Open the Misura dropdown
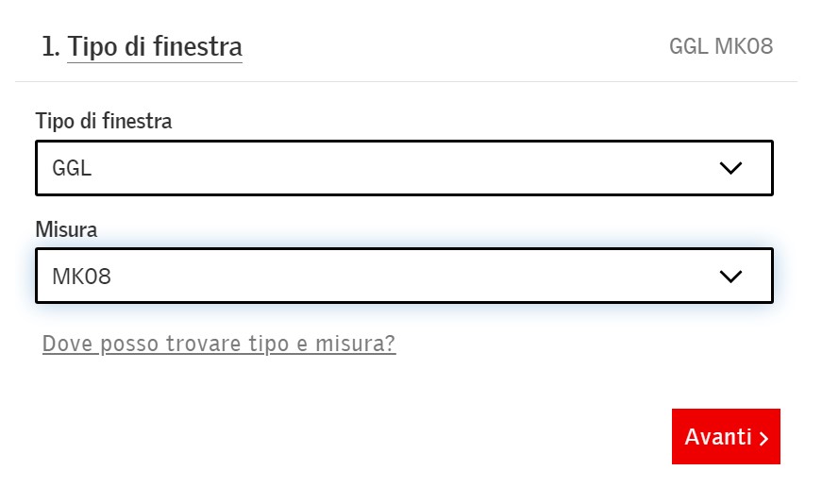The image size is (822, 504). click(x=404, y=276)
